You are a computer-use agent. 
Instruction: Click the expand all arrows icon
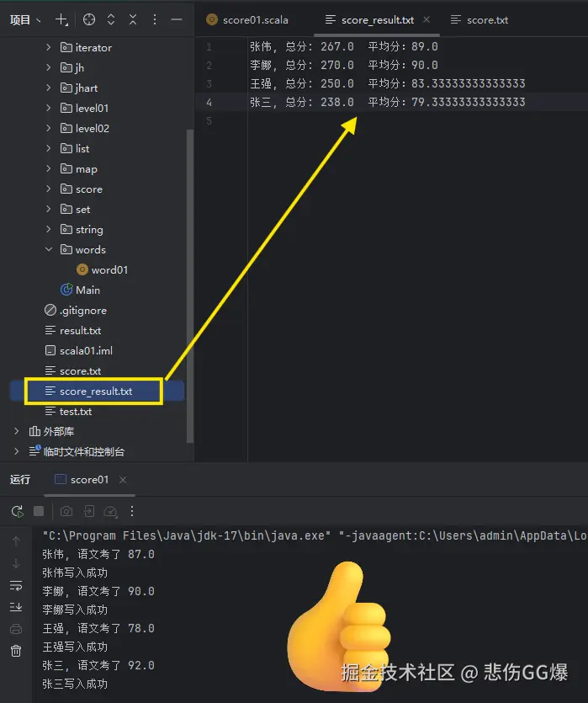(x=111, y=19)
